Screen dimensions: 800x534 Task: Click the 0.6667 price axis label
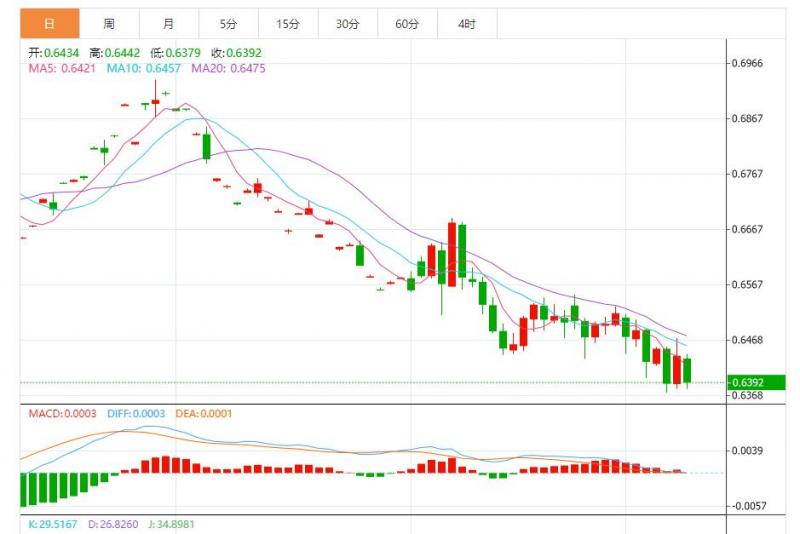coord(747,229)
